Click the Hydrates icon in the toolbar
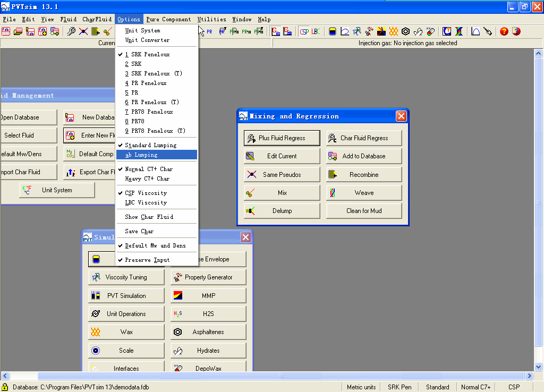This screenshot has height=392, width=544. coord(418,31)
